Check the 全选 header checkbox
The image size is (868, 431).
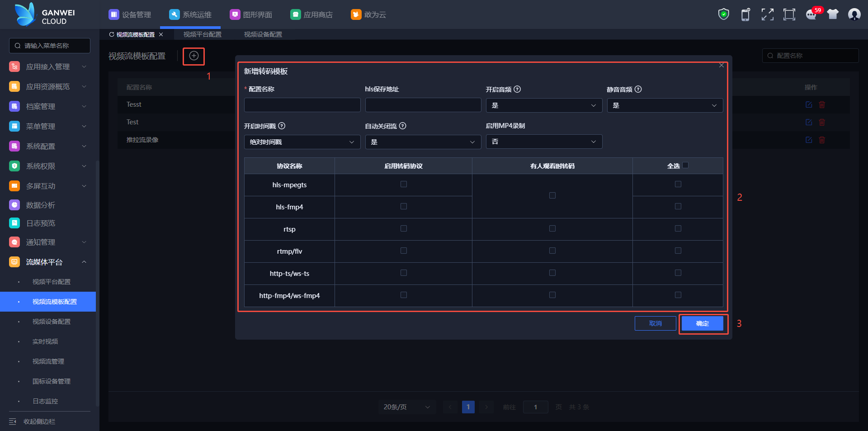(685, 166)
